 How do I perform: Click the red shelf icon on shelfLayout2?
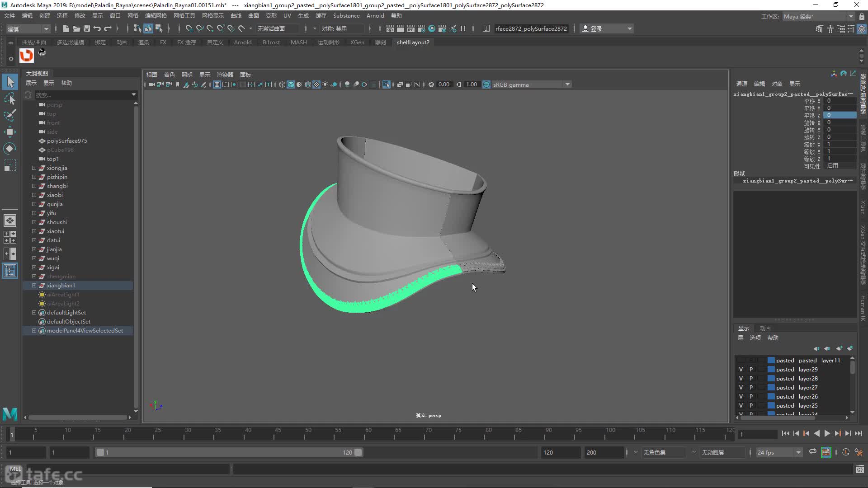tap(27, 56)
